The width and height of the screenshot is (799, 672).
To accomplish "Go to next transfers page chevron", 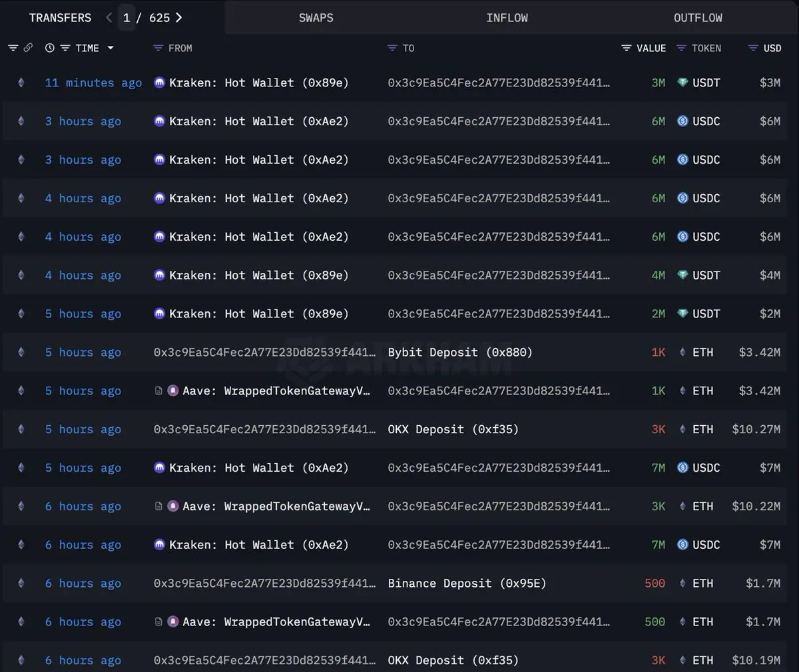I will pyautogui.click(x=178, y=18).
